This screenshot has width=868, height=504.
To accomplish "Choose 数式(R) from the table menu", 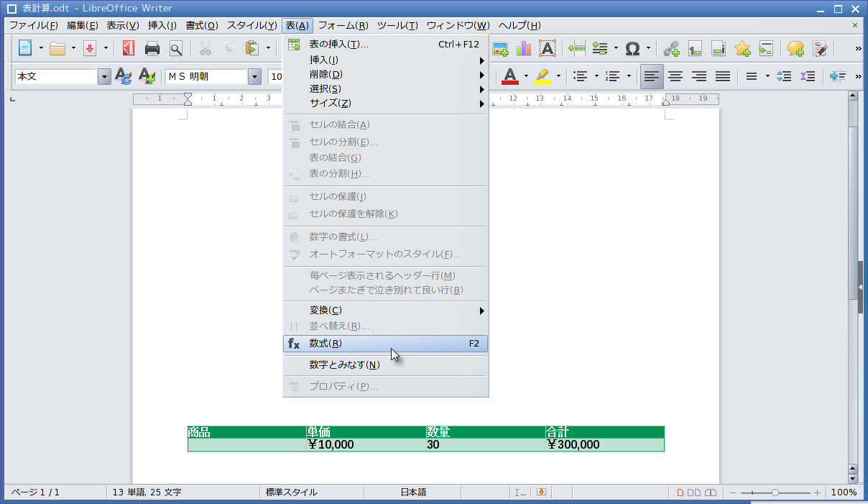I will (386, 344).
